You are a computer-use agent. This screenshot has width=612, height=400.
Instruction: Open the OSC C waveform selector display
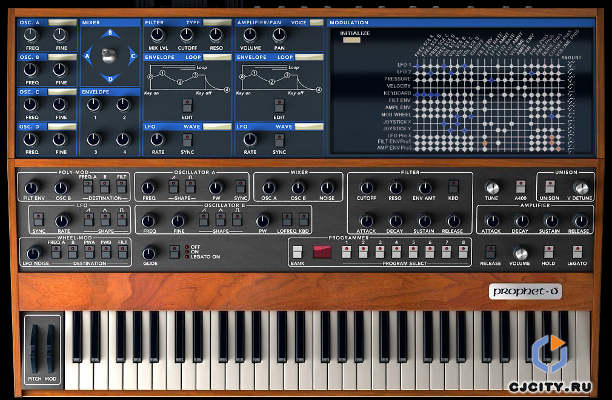coord(62,92)
